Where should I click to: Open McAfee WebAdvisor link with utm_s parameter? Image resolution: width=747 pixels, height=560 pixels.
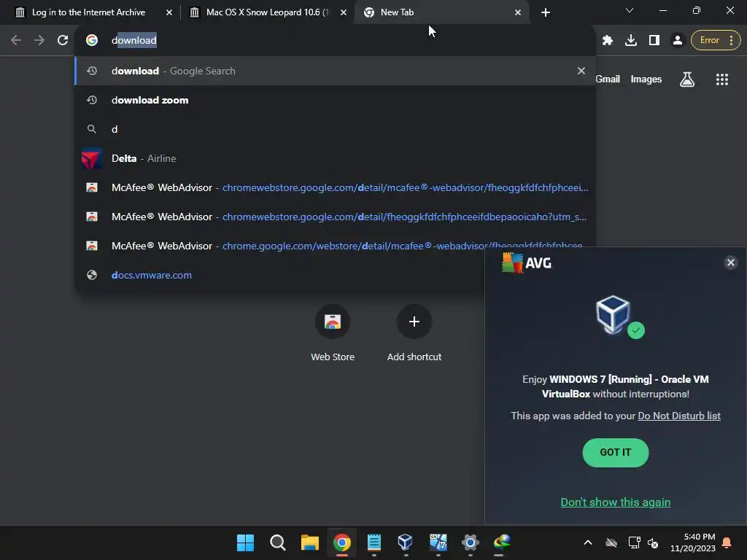tap(336, 217)
